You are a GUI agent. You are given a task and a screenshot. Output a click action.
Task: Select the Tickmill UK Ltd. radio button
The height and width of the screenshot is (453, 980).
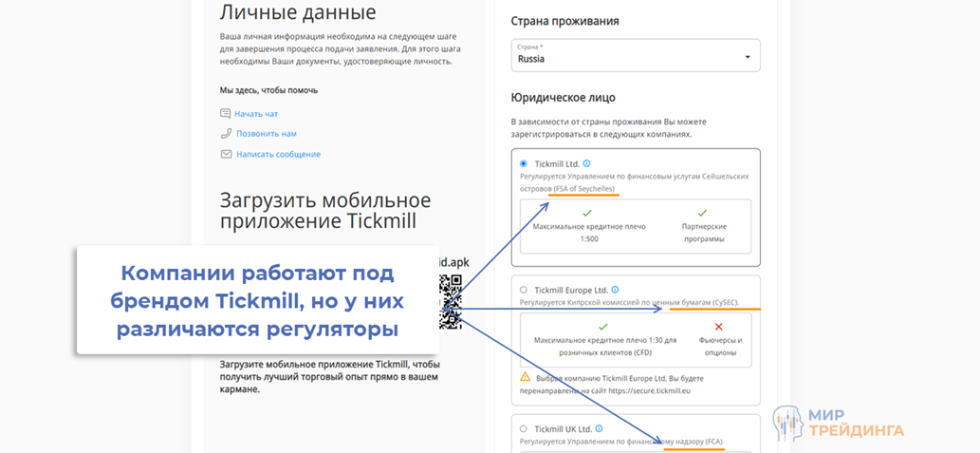(x=523, y=429)
